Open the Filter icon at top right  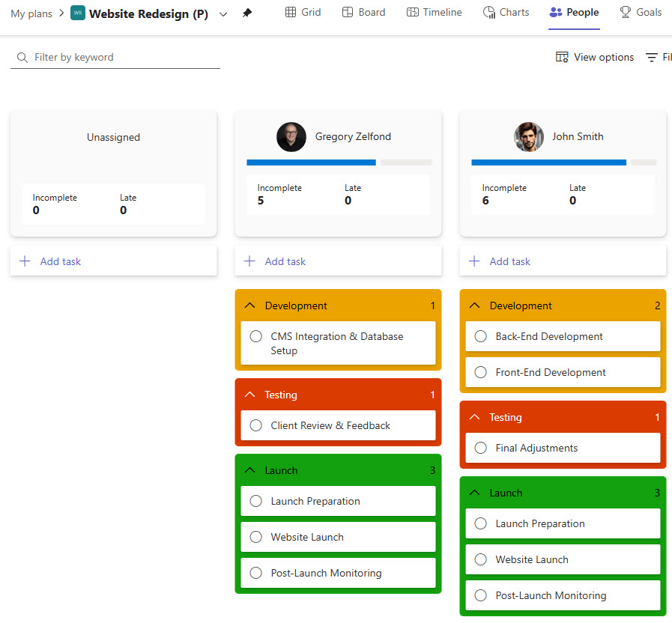click(652, 58)
